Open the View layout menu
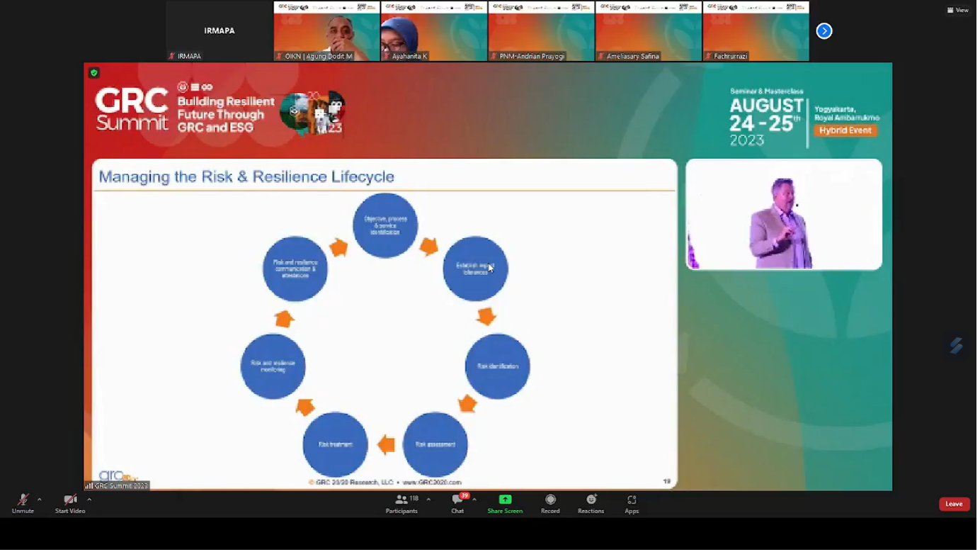The height and width of the screenshot is (552, 980). (957, 10)
